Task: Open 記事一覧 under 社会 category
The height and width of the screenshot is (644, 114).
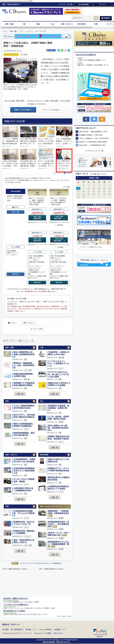Action: pyautogui.click(x=55, y=447)
